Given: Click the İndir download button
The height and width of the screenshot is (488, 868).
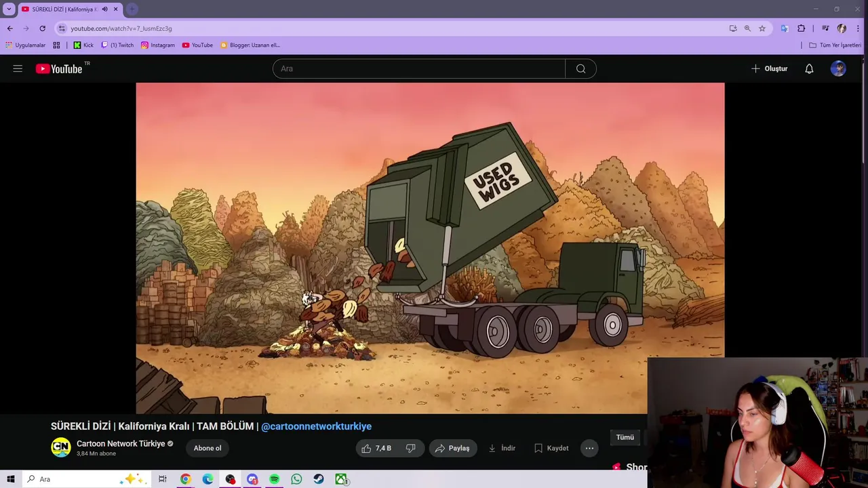Looking at the screenshot, I should (502, 448).
